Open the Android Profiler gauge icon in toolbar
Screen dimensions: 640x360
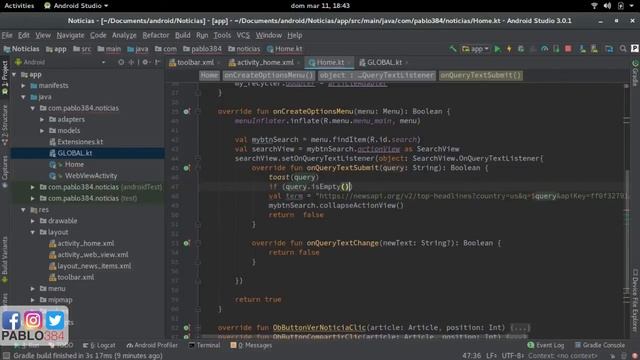pyautogui.click(x=544, y=49)
